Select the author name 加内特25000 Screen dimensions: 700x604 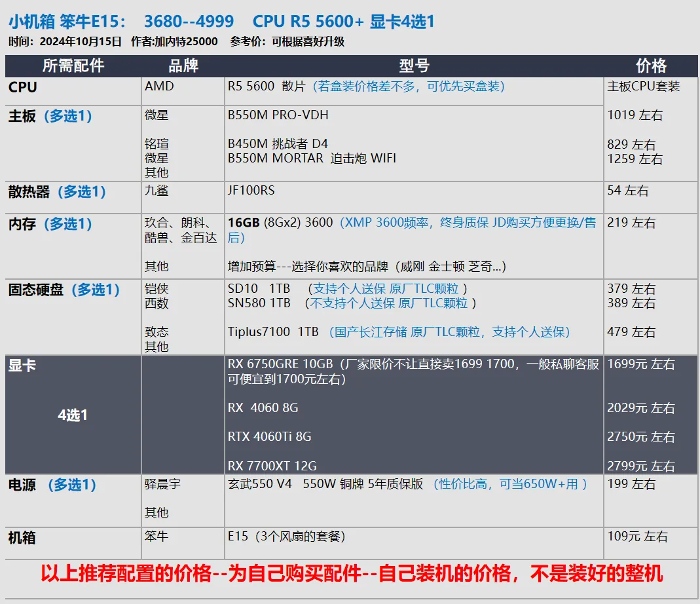(186, 41)
